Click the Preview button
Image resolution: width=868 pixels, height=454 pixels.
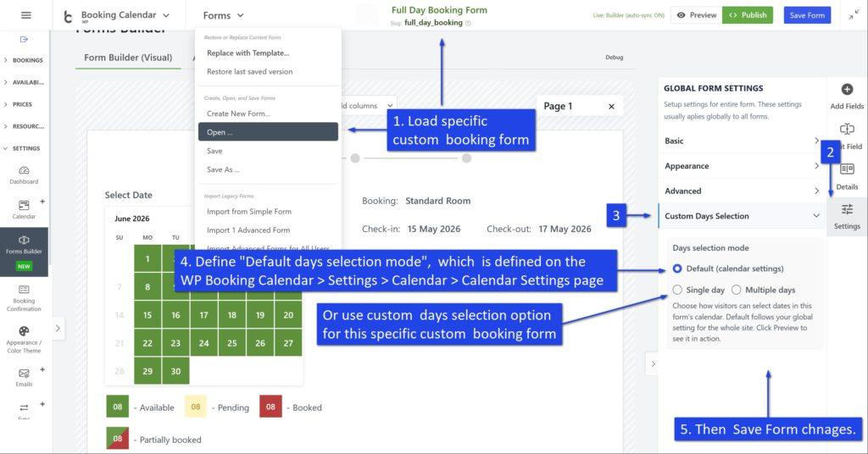tap(697, 15)
